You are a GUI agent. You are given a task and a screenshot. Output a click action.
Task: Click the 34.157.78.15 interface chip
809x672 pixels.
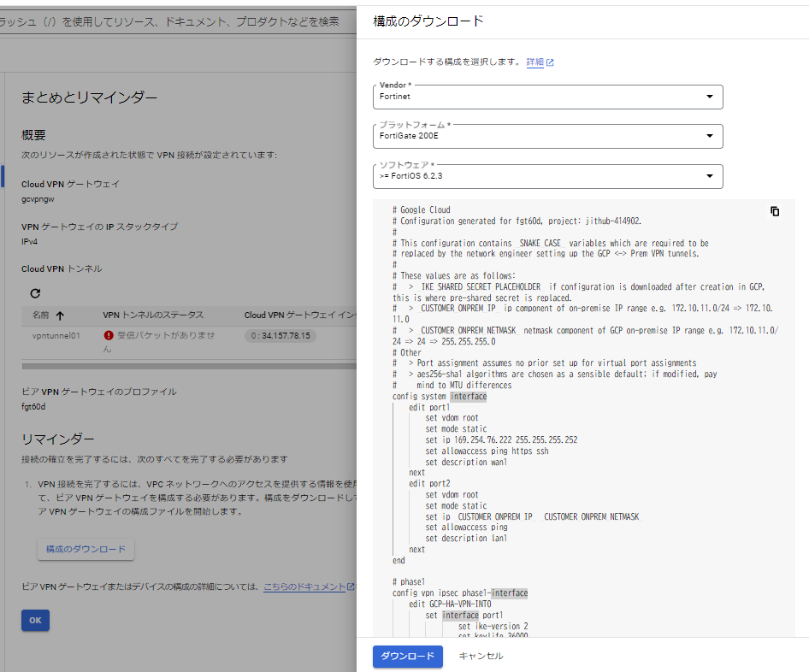280,336
